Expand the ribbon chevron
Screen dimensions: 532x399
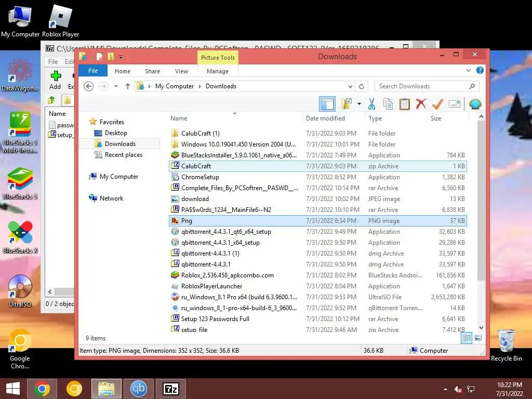pos(469,71)
